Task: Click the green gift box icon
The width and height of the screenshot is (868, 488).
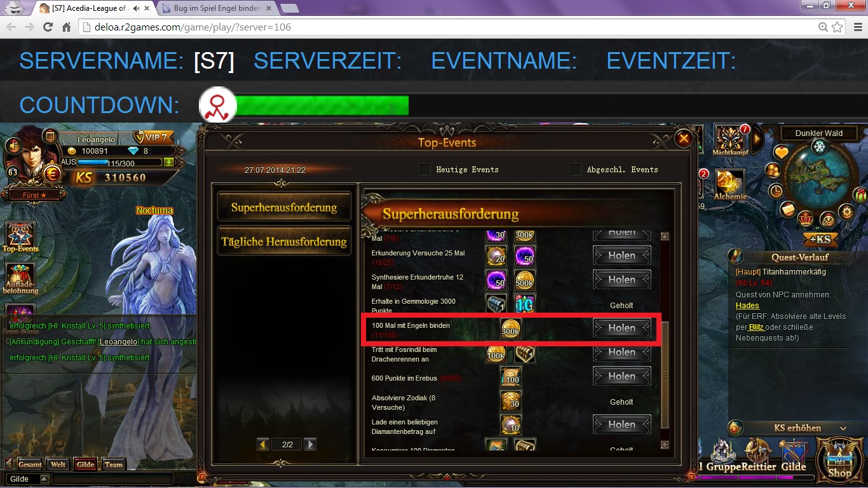Action: [x=861, y=194]
